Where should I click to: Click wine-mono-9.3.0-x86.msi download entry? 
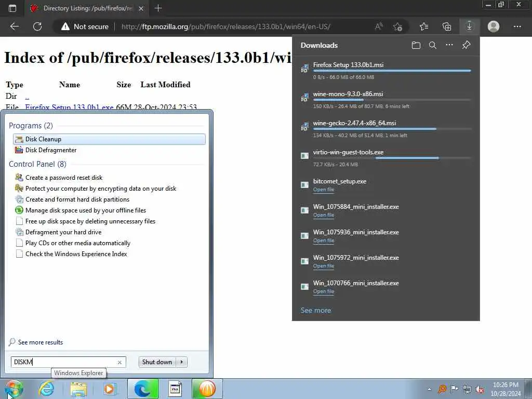[x=386, y=100]
